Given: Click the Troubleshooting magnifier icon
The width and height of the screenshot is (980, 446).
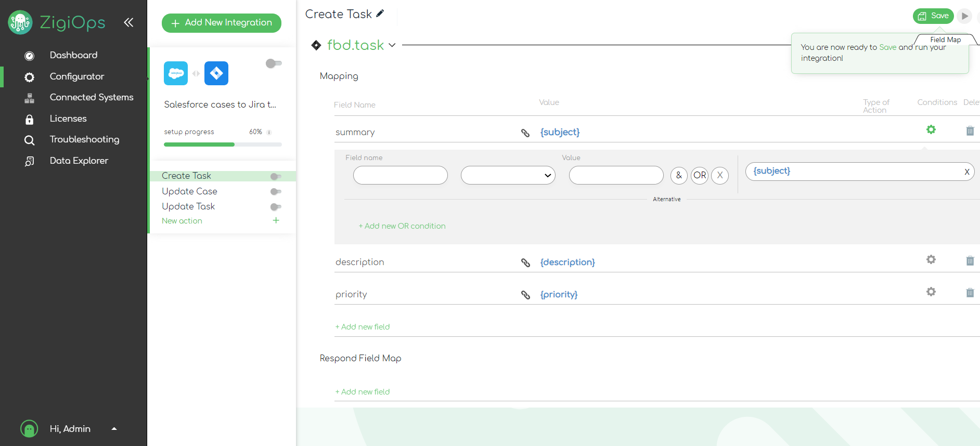Looking at the screenshot, I should [30, 140].
